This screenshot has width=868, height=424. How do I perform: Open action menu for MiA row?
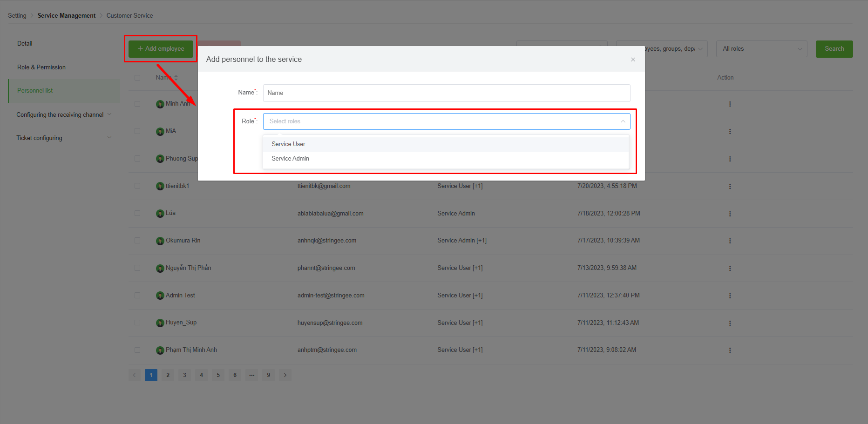pos(730,132)
